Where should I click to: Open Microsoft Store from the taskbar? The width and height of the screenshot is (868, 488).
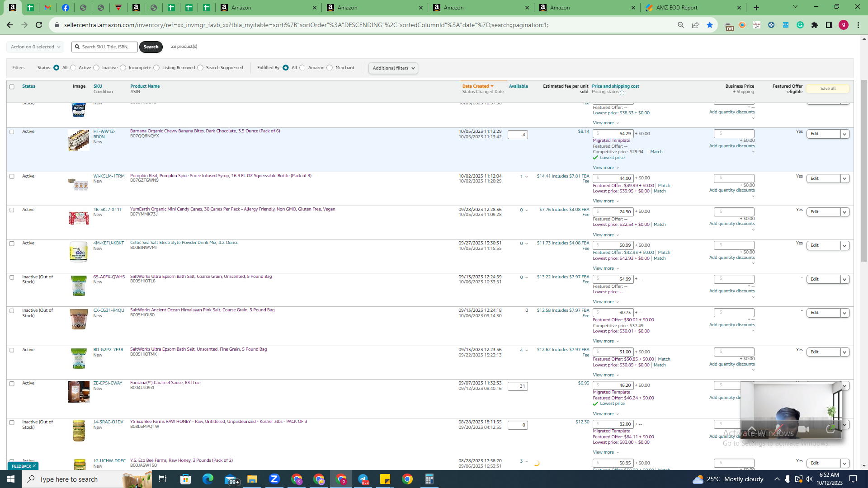pyautogui.click(x=186, y=479)
